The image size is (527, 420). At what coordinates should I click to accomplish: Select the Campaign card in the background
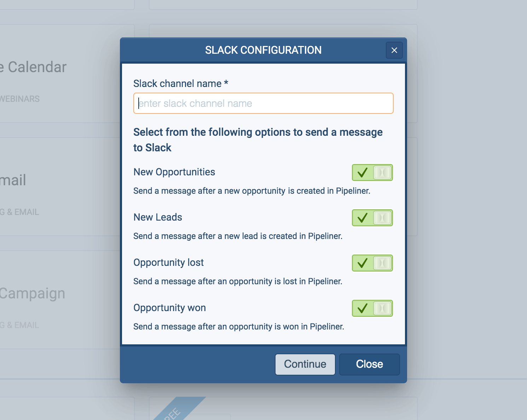coord(33,293)
